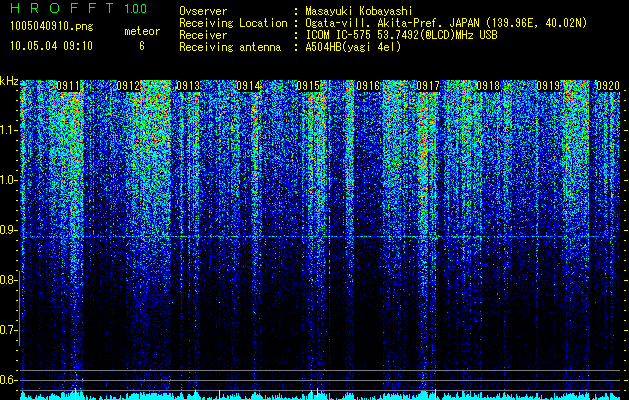
Task: Click the version number 1.0.0
Action: click(136, 9)
